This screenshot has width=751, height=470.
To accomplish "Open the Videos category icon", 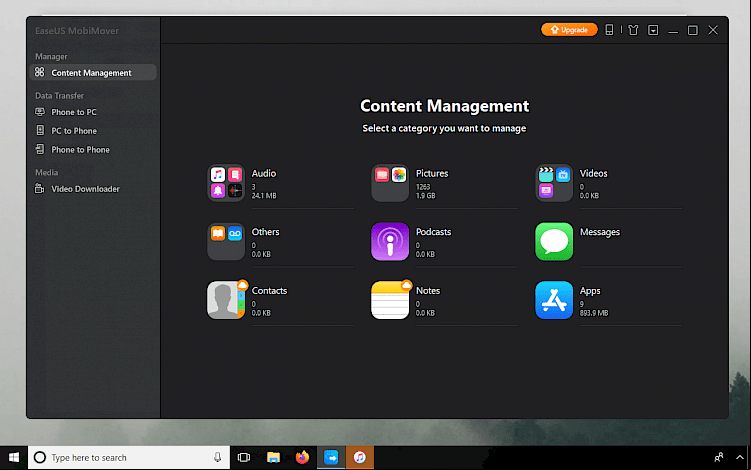I will pos(554,183).
